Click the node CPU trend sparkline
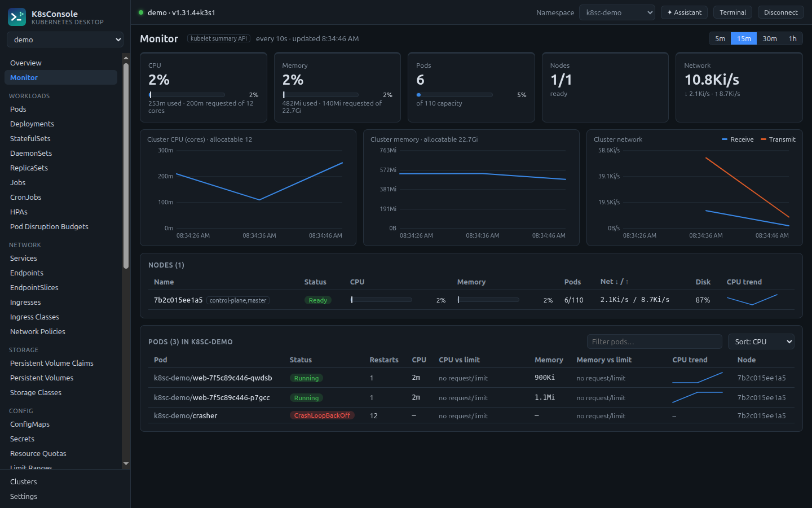This screenshot has height=508, width=812. [x=752, y=300]
